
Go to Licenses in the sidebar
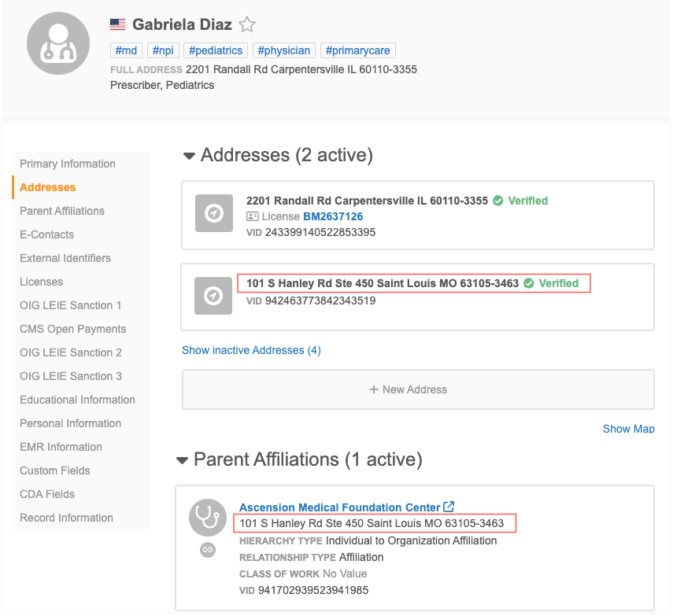41,282
